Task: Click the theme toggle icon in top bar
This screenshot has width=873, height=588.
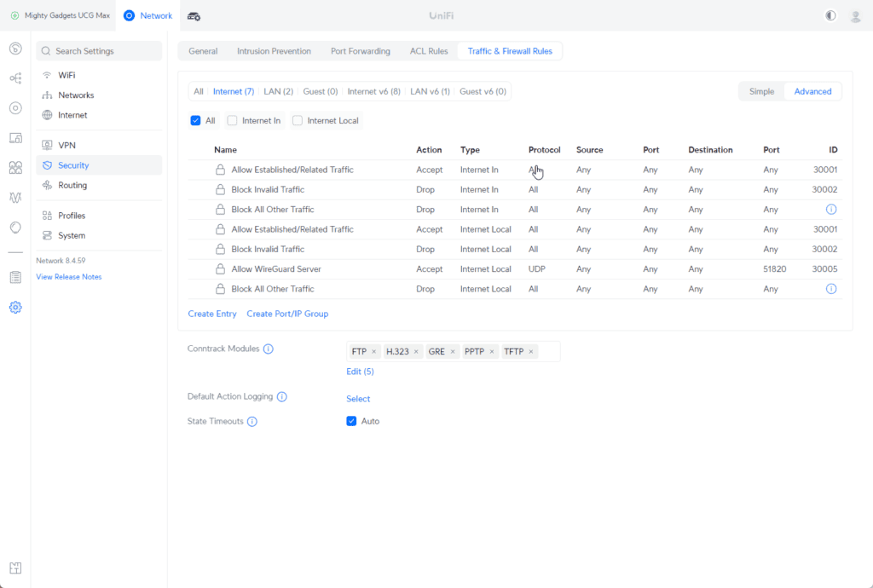Action: 831,15
